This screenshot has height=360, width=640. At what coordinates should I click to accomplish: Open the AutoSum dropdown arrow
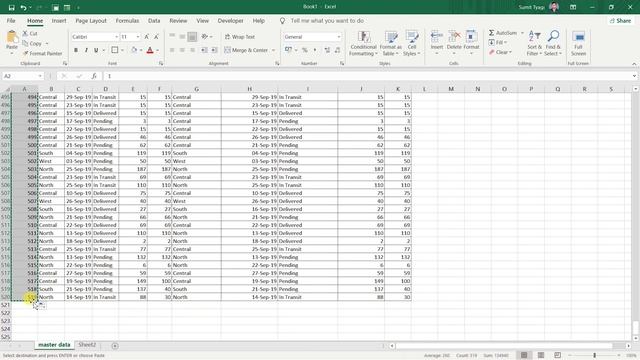pos(522,33)
